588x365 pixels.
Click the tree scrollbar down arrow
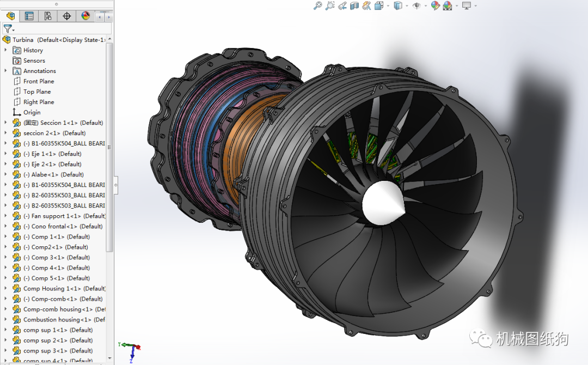[x=109, y=358]
